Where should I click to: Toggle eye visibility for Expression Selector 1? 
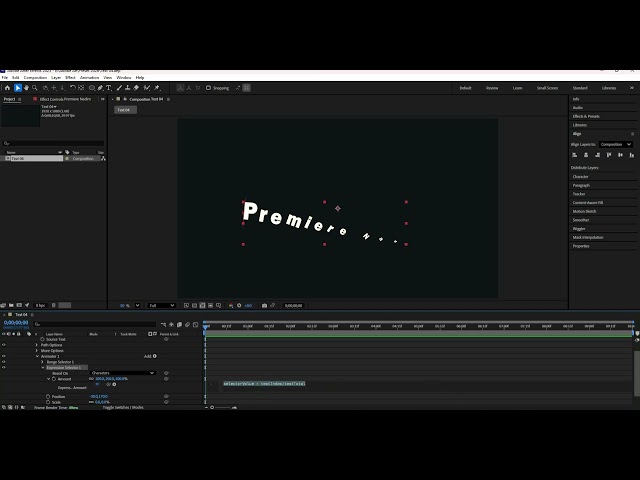coord(4,368)
